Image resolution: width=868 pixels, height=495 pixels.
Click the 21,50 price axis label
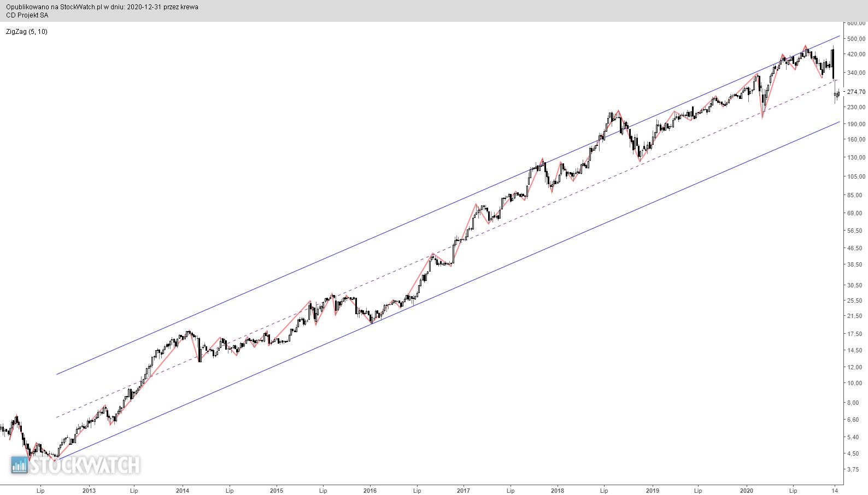[x=854, y=316]
